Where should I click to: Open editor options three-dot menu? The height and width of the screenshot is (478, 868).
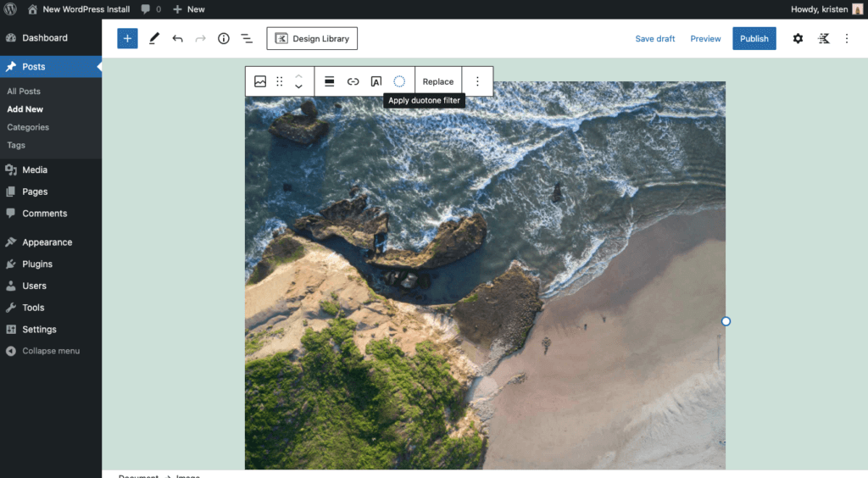pos(846,38)
